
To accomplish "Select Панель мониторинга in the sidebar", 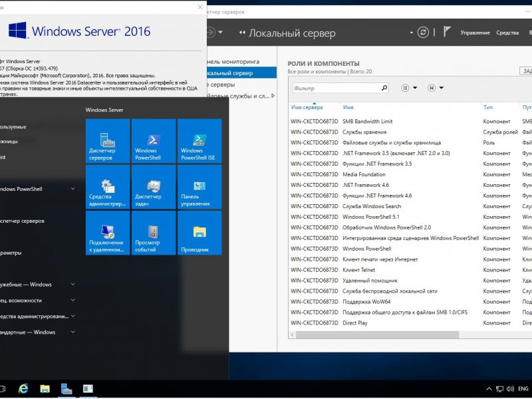I will pyautogui.click(x=242, y=62).
